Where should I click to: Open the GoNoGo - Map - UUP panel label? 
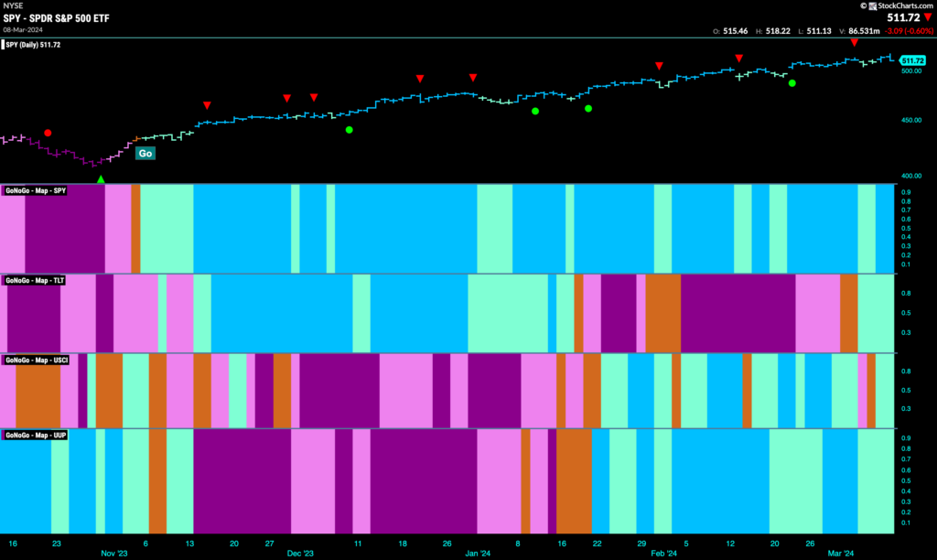coord(36,435)
